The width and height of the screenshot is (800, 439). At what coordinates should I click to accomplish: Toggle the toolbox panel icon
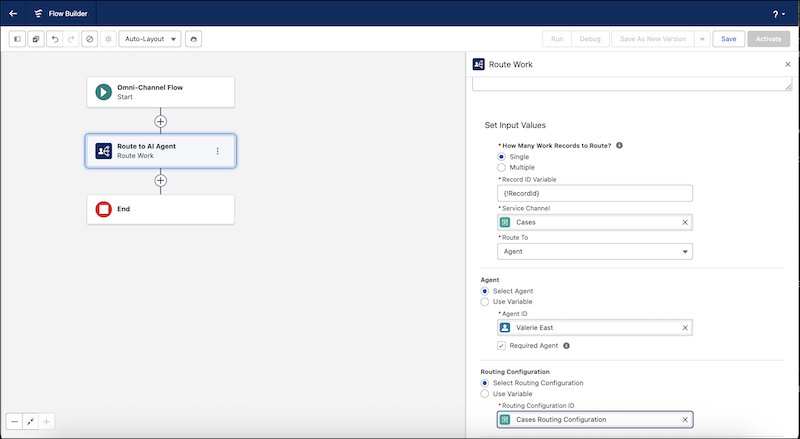tap(17, 39)
